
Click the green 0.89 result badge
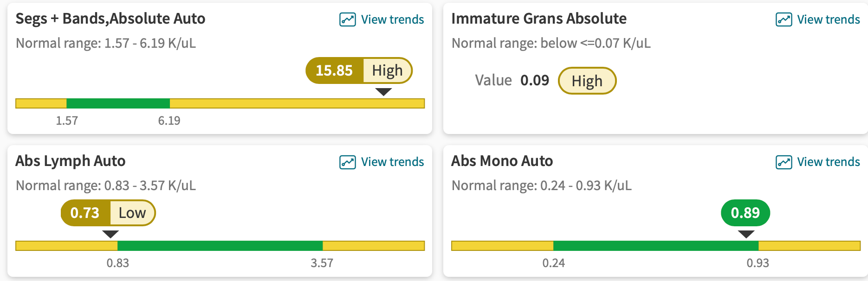coord(745,213)
